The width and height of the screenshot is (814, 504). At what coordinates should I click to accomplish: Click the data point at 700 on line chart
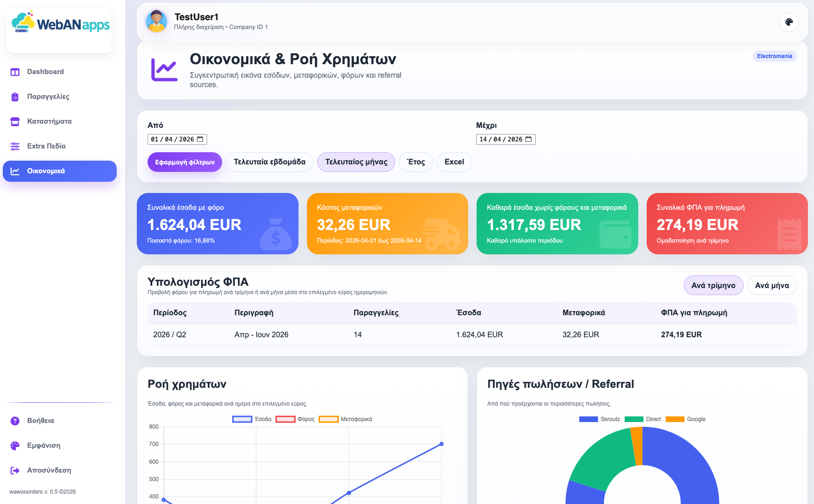[x=441, y=444]
